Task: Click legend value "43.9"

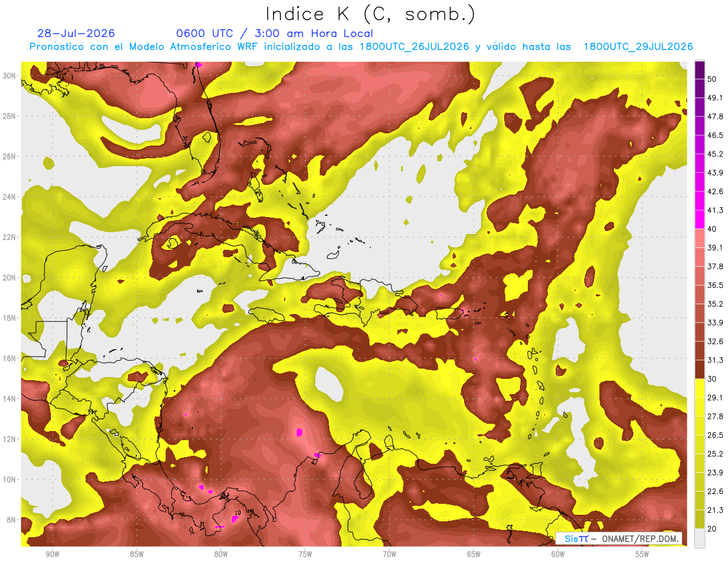Action: click(x=715, y=173)
